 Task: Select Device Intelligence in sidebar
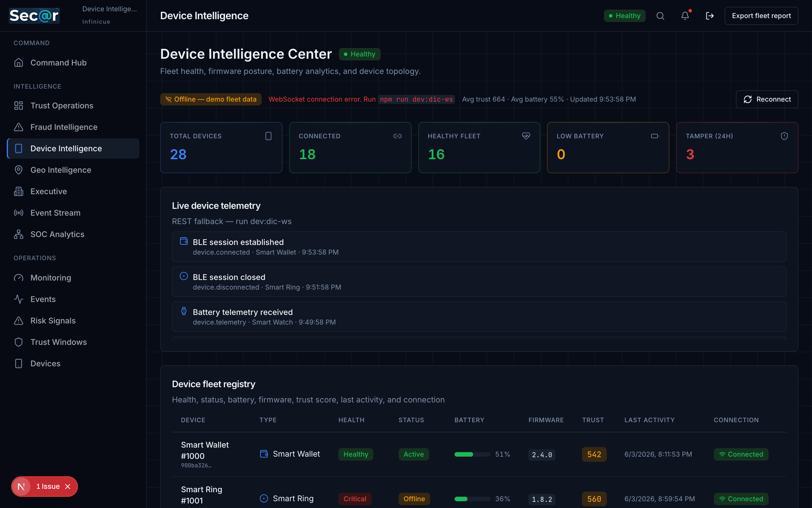[x=73, y=148]
